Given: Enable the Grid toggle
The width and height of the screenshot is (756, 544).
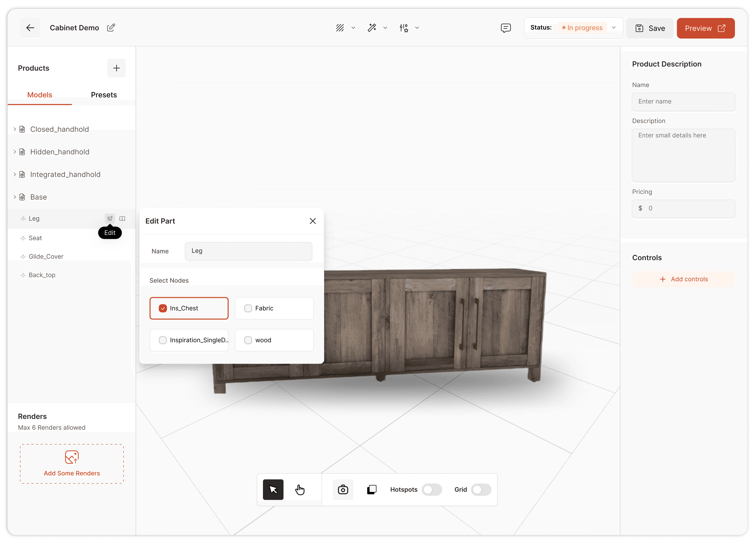Looking at the screenshot, I should coord(481,489).
